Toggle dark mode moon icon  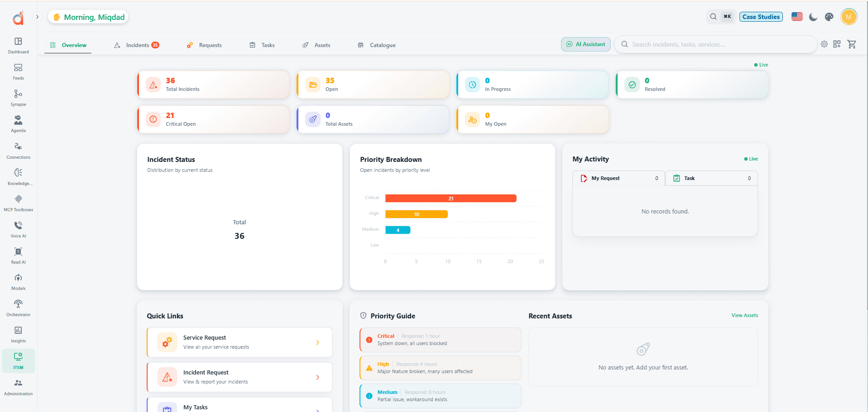point(813,17)
